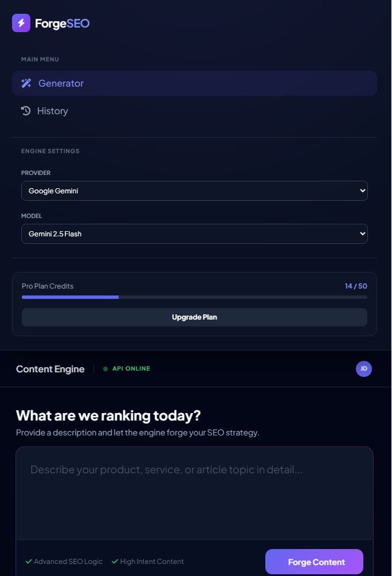392x576 pixels.
Task: Click the Content Engine header title
Action: pyautogui.click(x=50, y=369)
